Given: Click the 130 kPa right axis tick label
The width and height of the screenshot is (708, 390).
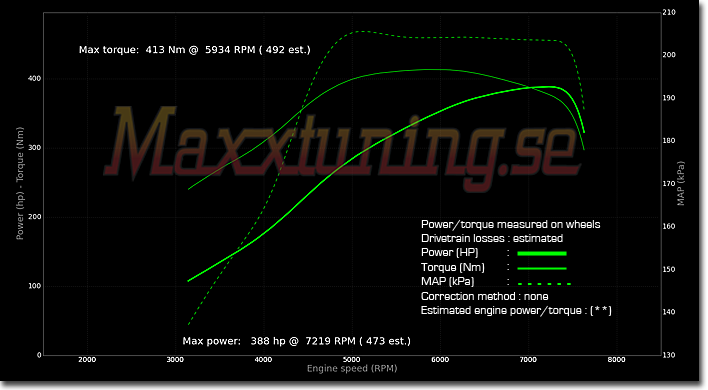Looking at the screenshot, I should coord(669,355).
